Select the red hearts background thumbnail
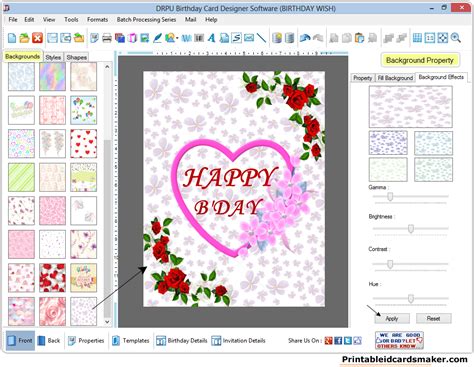This screenshot has width=474, height=367. [x=84, y=144]
